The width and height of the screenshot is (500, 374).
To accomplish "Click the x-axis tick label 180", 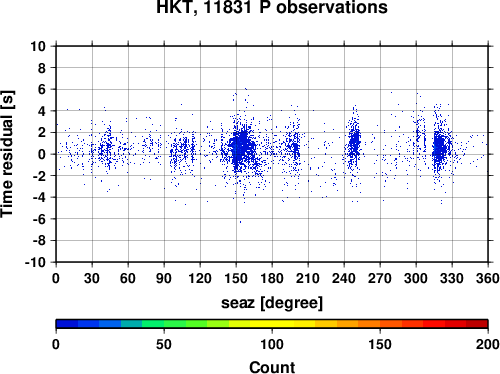I will [x=272, y=278].
